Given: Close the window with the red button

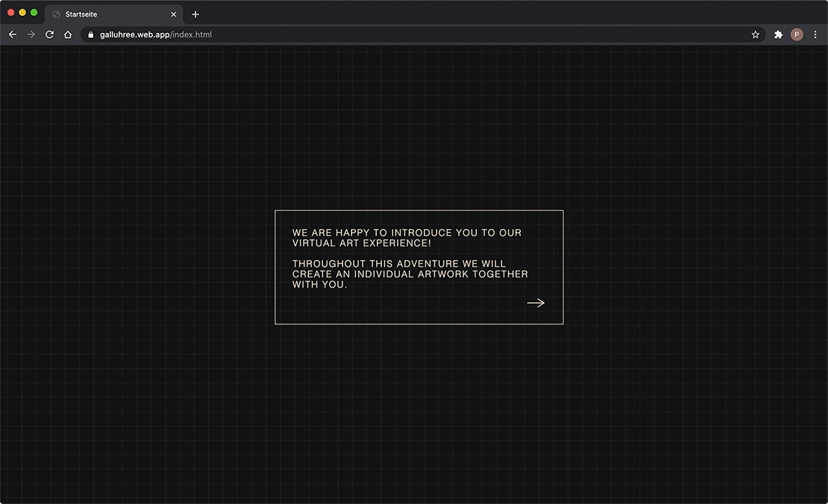Looking at the screenshot, I should point(11,12).
